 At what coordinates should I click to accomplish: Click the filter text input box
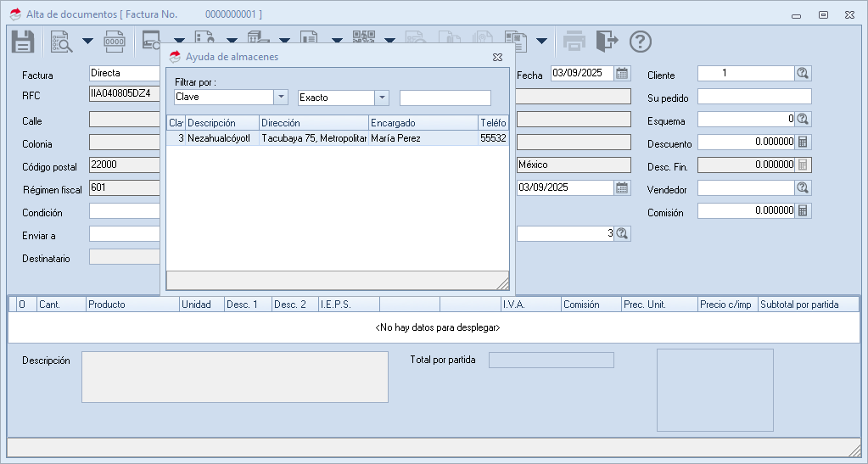point(445,98)
